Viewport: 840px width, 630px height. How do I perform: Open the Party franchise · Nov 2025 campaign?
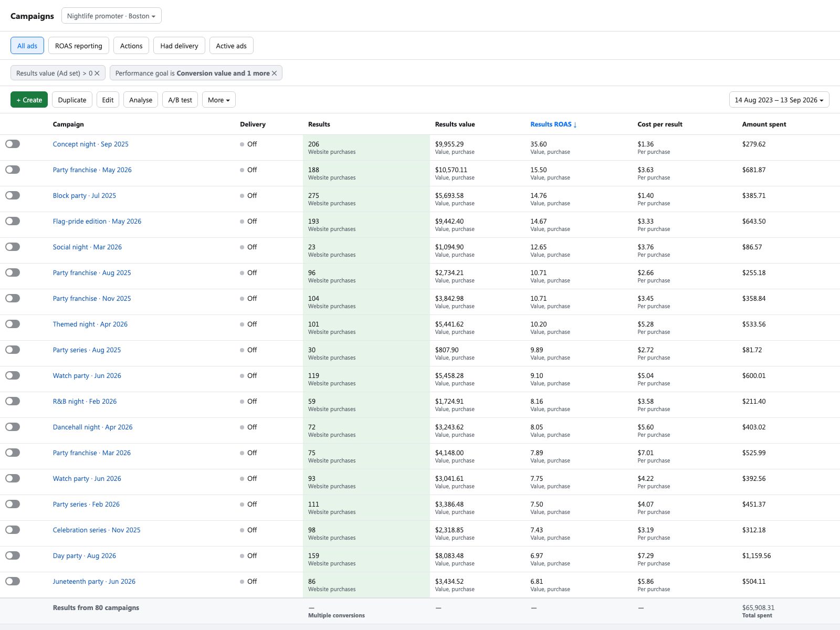click(x=92, y=298)
